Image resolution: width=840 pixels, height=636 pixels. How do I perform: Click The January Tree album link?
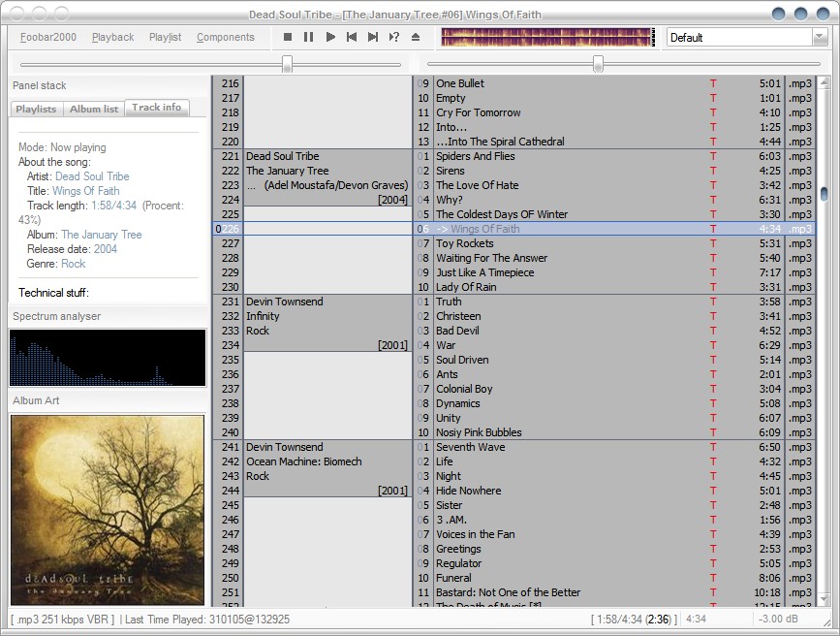click(102, 235)
